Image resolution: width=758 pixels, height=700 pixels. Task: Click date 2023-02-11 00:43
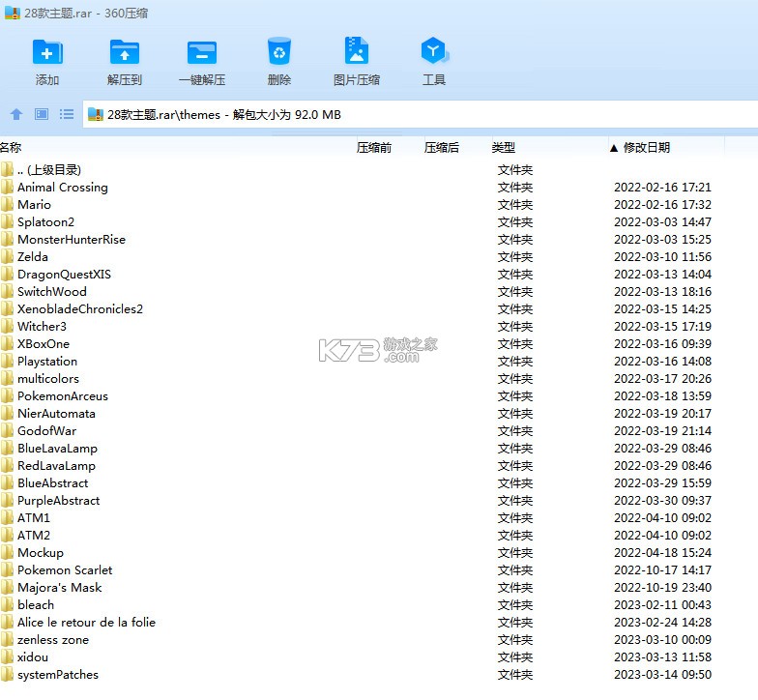click(x=662, y=605)
